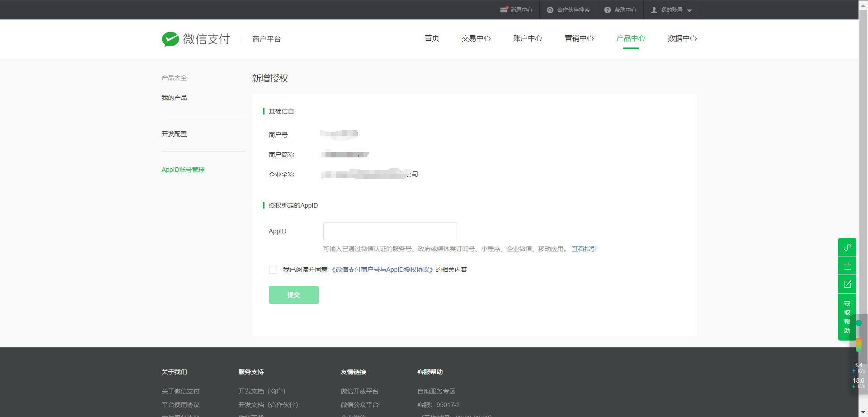Image resolution: width=868 pixels, height=417 pixels.
Task: Click the 帮助中心 question mark icon
Action: (x=608, y=10)
